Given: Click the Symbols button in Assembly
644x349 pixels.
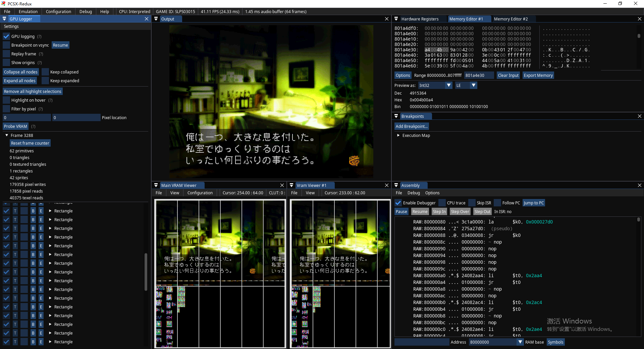Looking at the screenshot, I should coord(555,342).
